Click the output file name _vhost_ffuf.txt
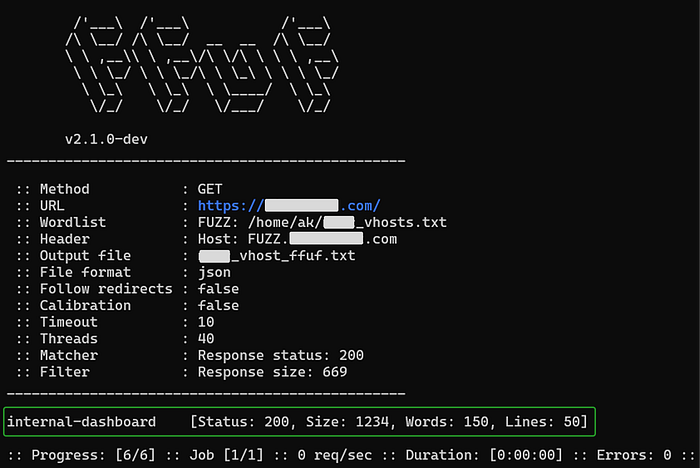 point(277,256)
